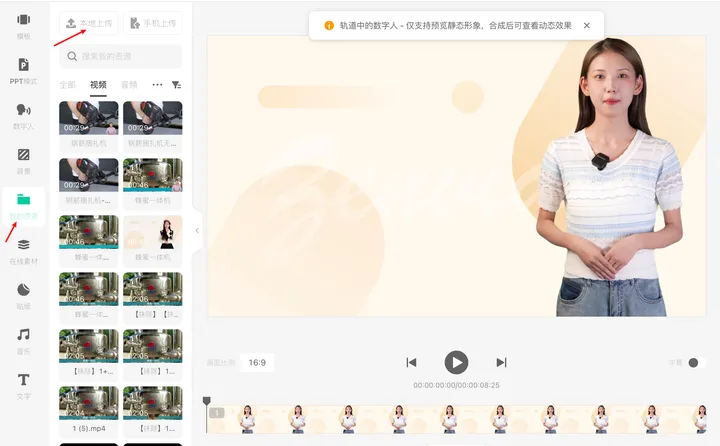This screenshot has height=446, width=720.
Task: Open the 音乐 music panel
Action: (23, 341)
